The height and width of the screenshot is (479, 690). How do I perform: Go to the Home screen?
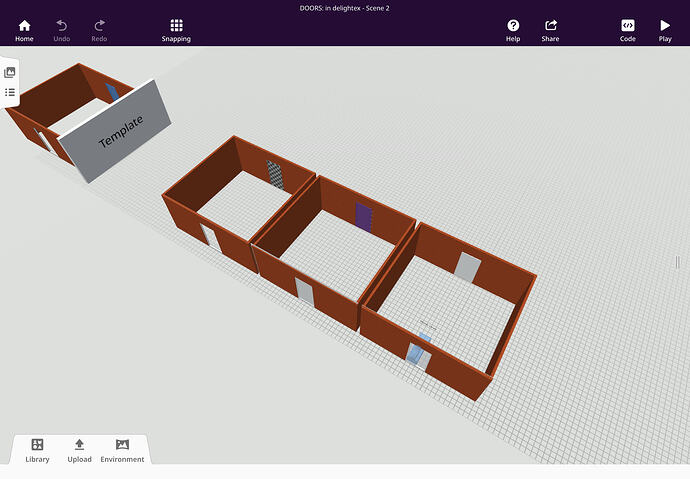24,31
